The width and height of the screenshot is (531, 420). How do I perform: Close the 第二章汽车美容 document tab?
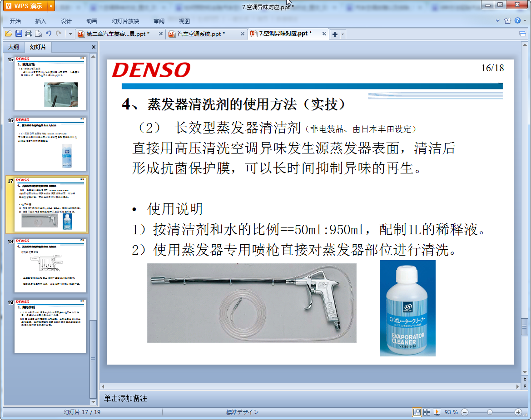pos(160,34)
